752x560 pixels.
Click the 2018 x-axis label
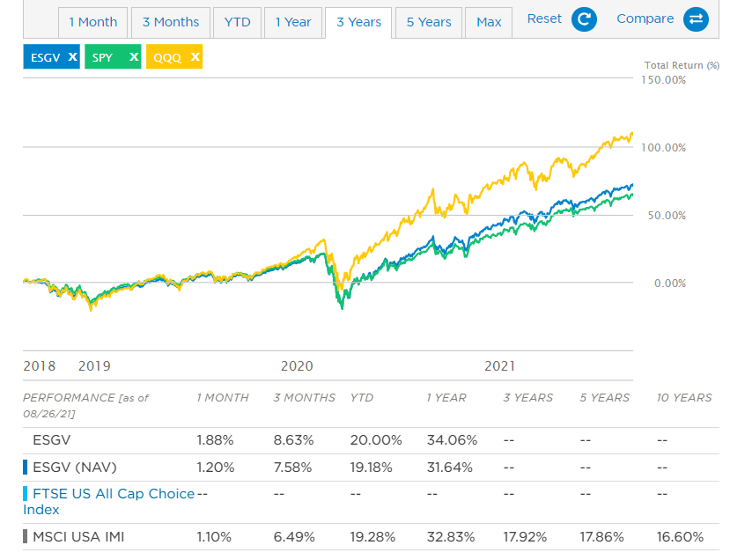(x=40, y=365)
